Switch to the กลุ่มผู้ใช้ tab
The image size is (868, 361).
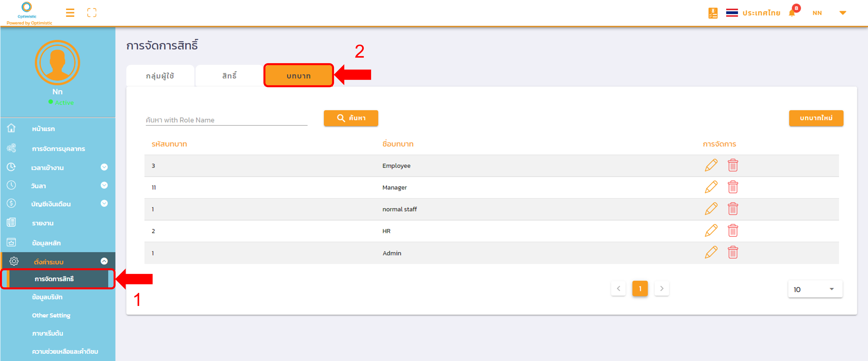pos(160,76)
